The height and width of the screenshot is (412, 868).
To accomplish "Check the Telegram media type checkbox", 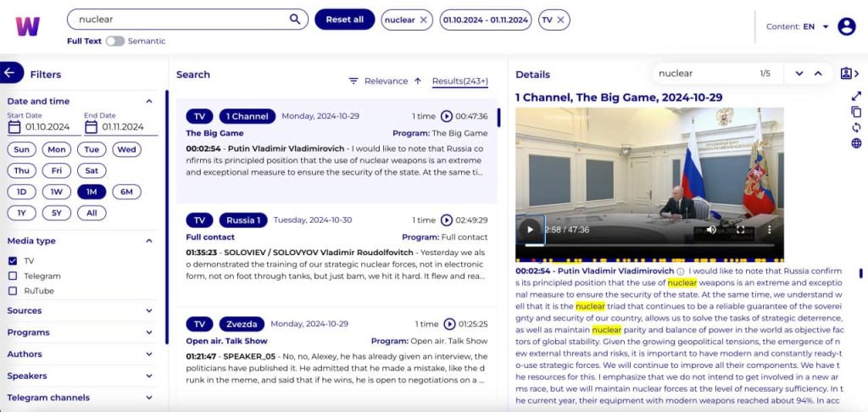I will tap(13, 276).
